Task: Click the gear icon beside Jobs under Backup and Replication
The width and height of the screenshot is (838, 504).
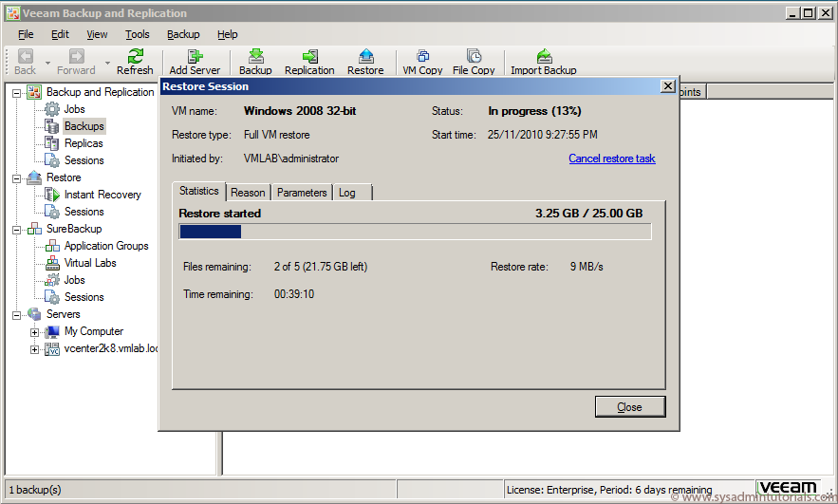Action: coord(52,109)
